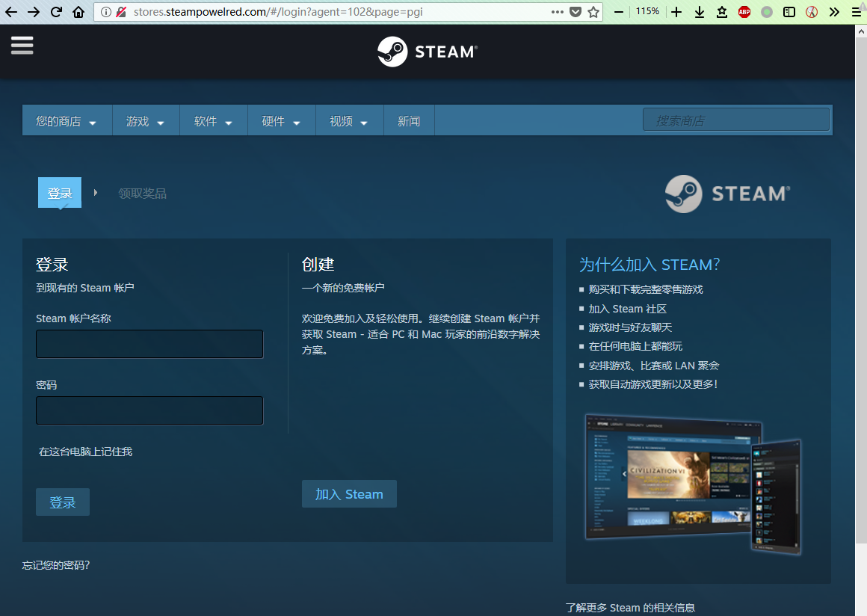This screenshot has height=616, width=867.
Task: Click the 为什么加入 STEAM? heading
Action: point(650,265)
